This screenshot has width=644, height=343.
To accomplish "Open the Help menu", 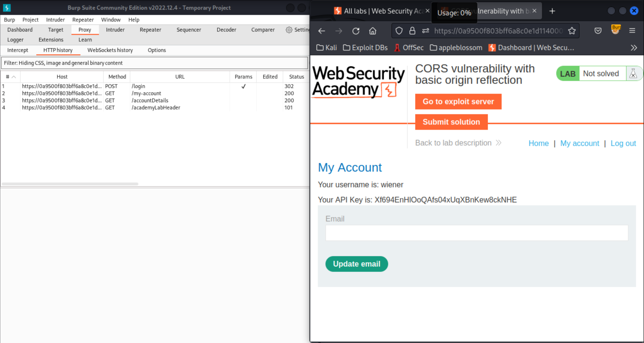I will click(134, 20).
